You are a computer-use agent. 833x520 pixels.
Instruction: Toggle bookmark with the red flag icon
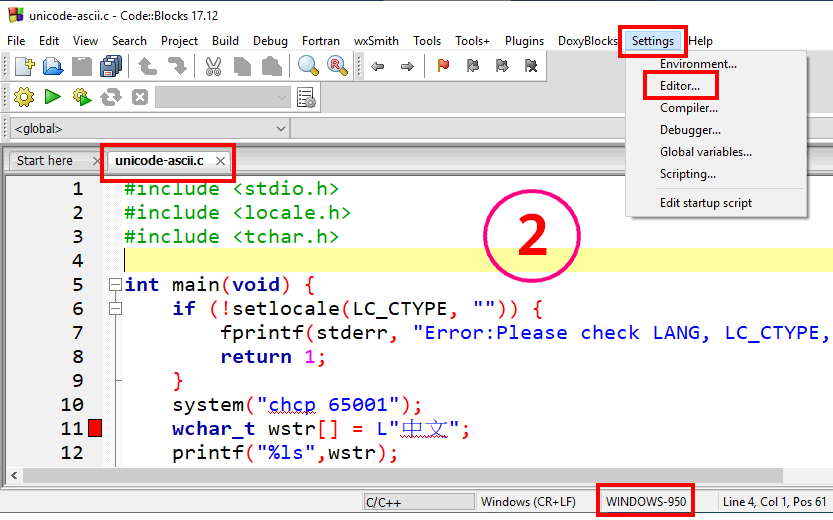point(443,67)
